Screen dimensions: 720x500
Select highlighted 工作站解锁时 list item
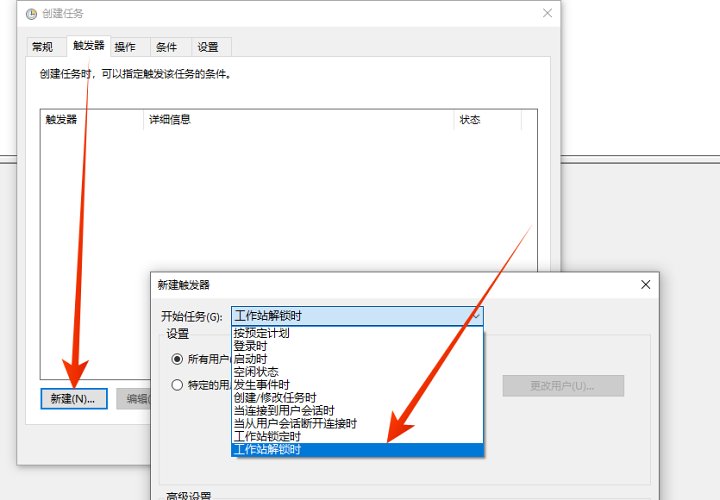(357, 449)
